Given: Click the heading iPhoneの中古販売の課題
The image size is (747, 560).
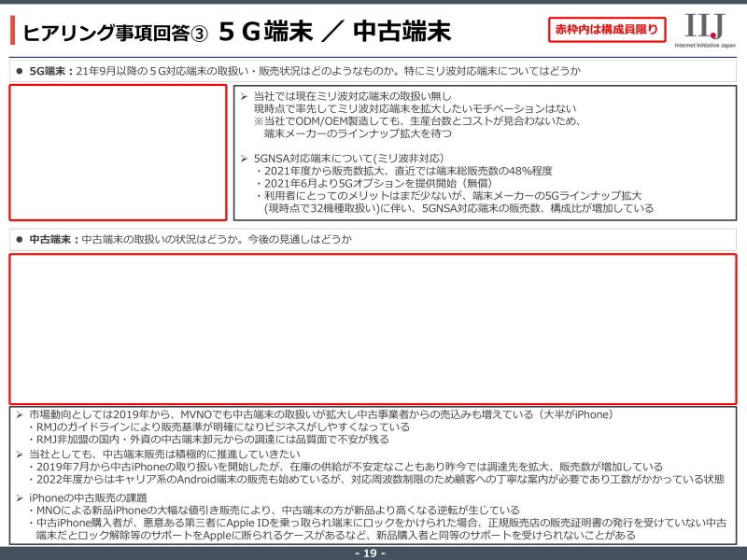Looking at the screenshot, I should (88, 498).
